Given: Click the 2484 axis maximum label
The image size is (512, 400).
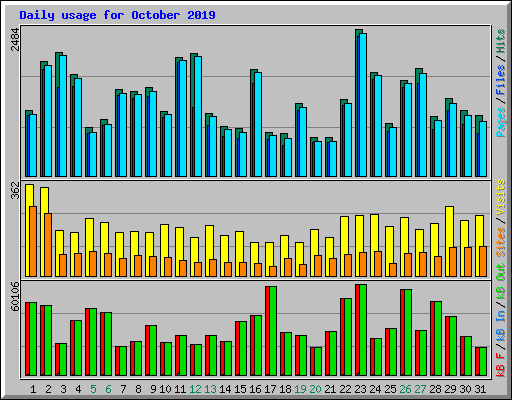Looking at the screenshot, I should tap(15, 39).
